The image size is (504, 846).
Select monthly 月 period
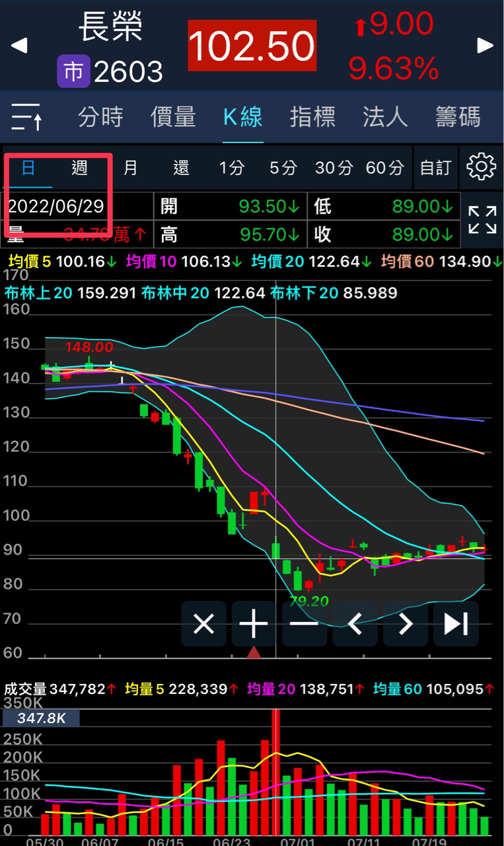click(131, 168)
